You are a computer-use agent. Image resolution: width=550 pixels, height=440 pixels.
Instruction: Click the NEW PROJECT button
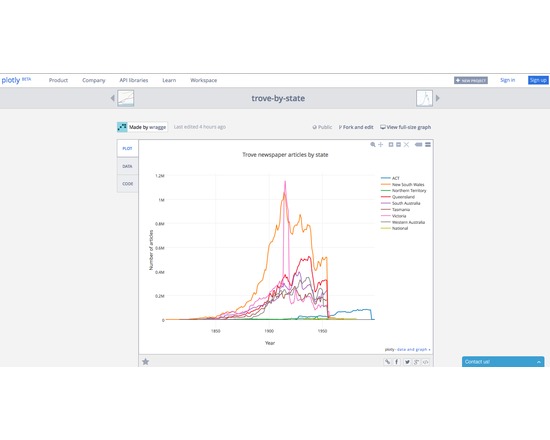pos(471,80)
